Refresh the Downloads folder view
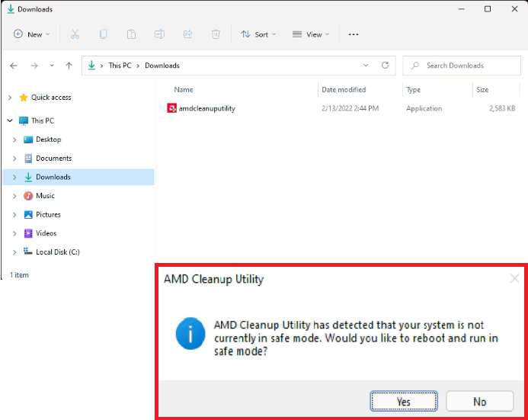The image size is (528, 420). 386,66
